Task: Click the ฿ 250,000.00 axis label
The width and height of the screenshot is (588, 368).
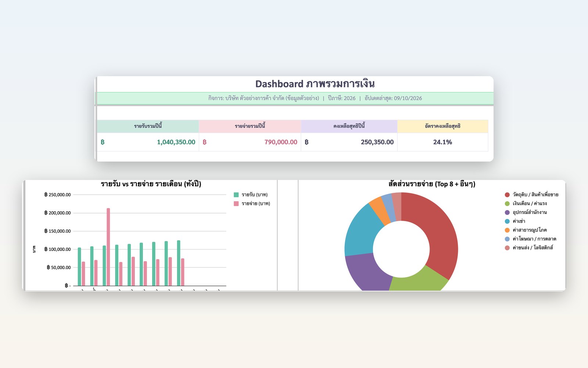Action: point(57,195)
